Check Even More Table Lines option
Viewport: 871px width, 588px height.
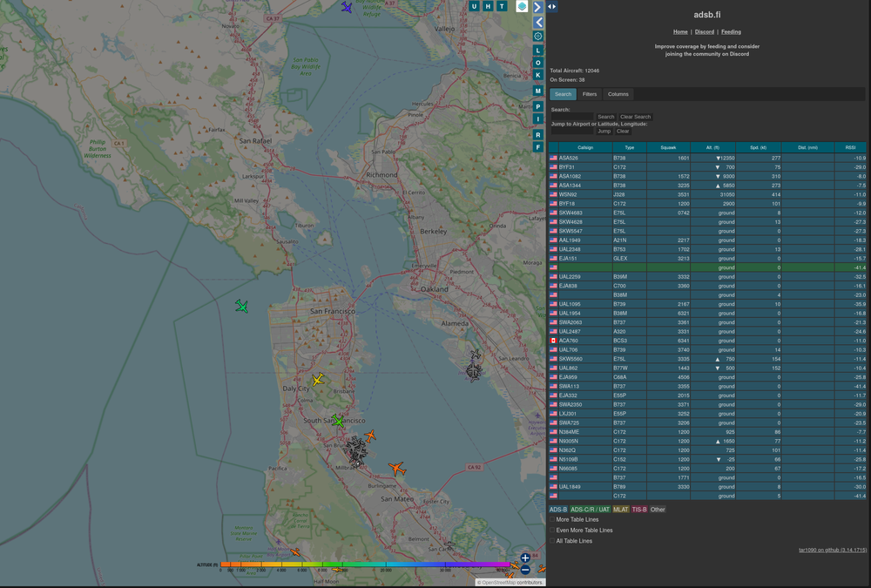(551, 530)
